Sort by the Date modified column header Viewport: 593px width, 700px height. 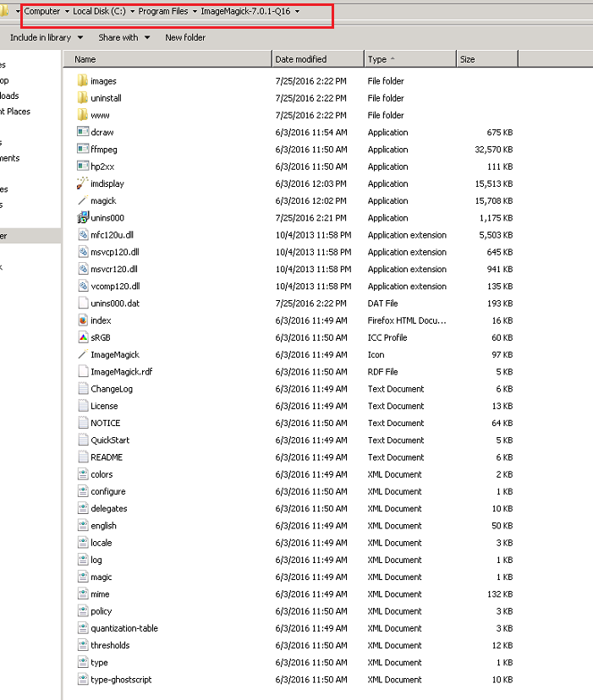point(318,59)
